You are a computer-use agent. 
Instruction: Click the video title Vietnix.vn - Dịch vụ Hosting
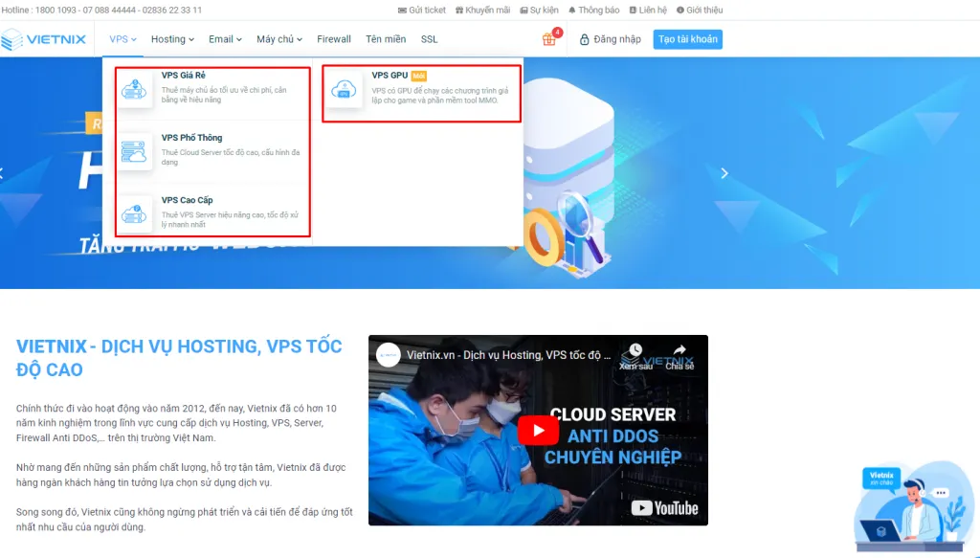(509, 355)
